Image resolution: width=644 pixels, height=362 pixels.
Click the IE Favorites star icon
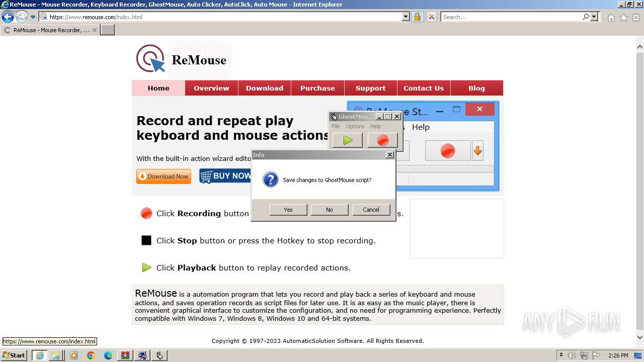point(623,18)
